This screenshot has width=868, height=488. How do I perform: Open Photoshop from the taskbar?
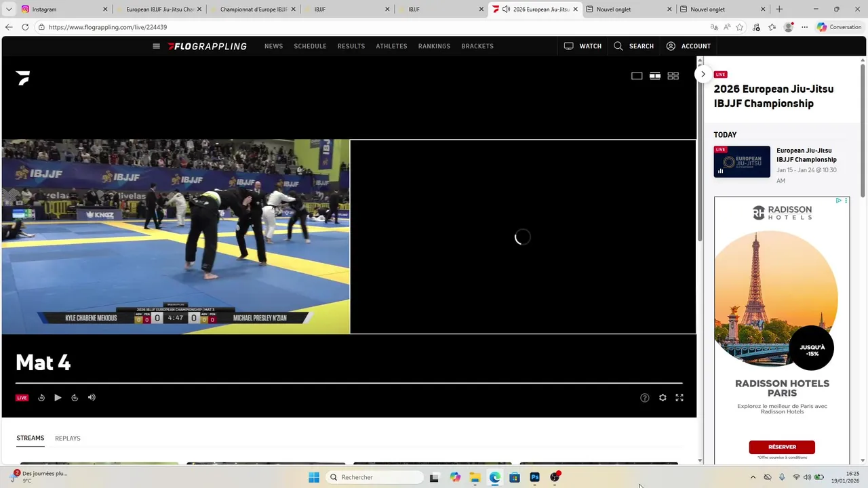[x=535, y=477]
